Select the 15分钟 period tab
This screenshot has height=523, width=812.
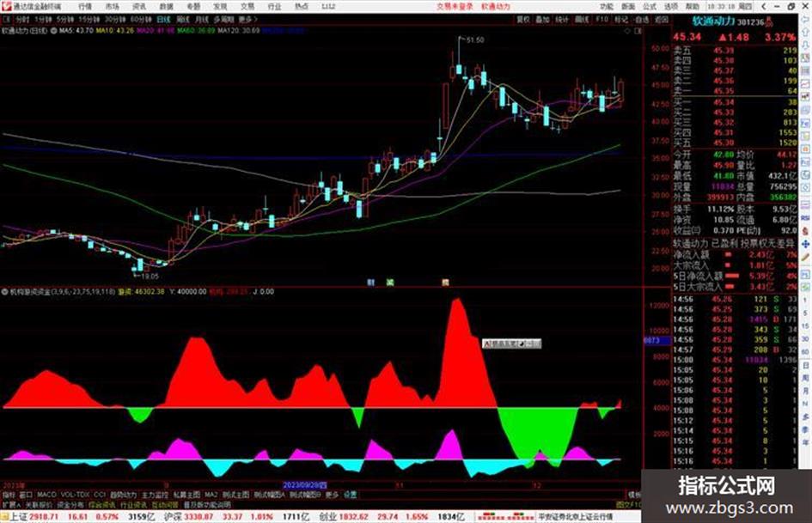coord(89,20)
